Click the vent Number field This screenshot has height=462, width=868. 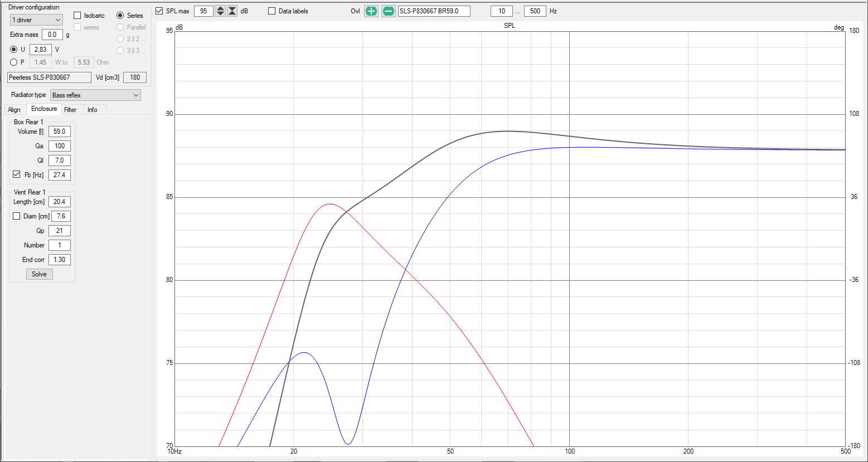click(60, 245)
